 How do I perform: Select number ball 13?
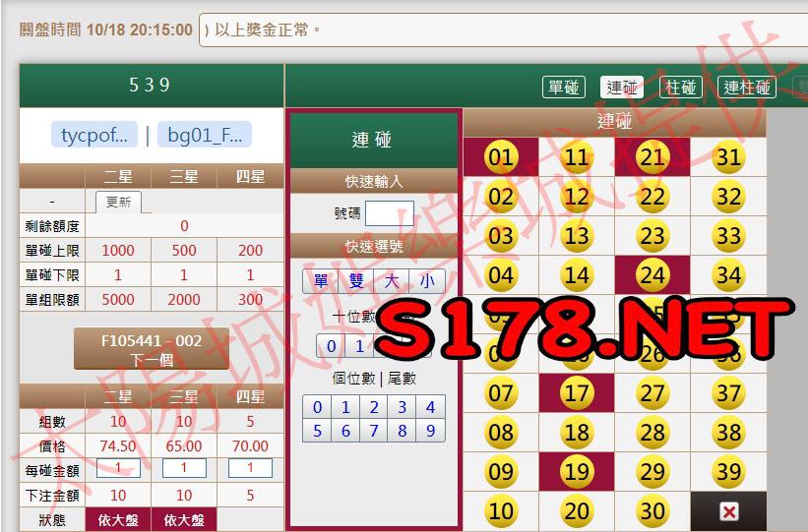576,236
